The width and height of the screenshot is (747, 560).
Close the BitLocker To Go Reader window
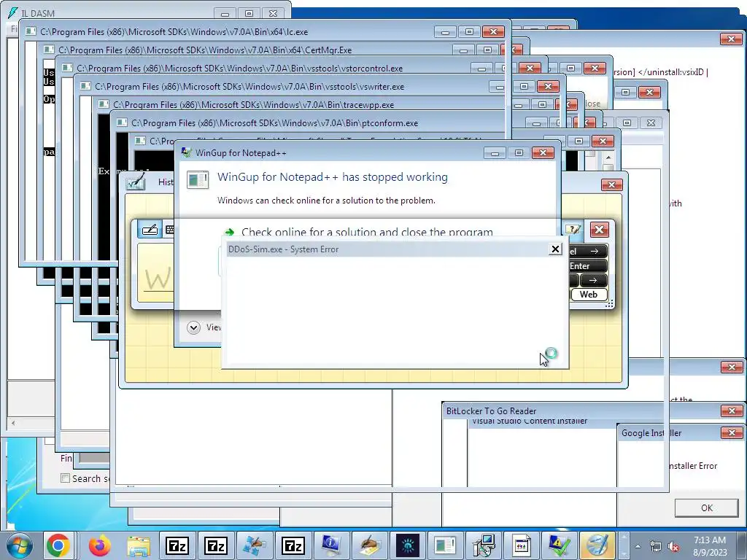click(x=731, y=411)
